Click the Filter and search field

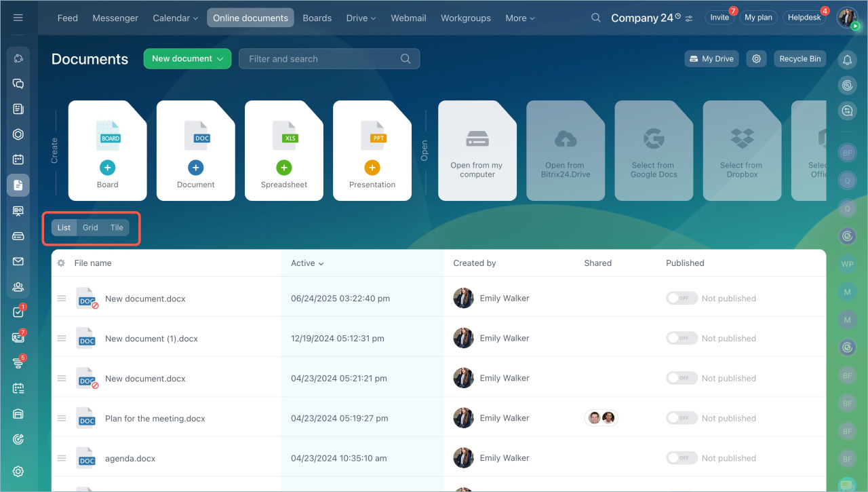322,59
